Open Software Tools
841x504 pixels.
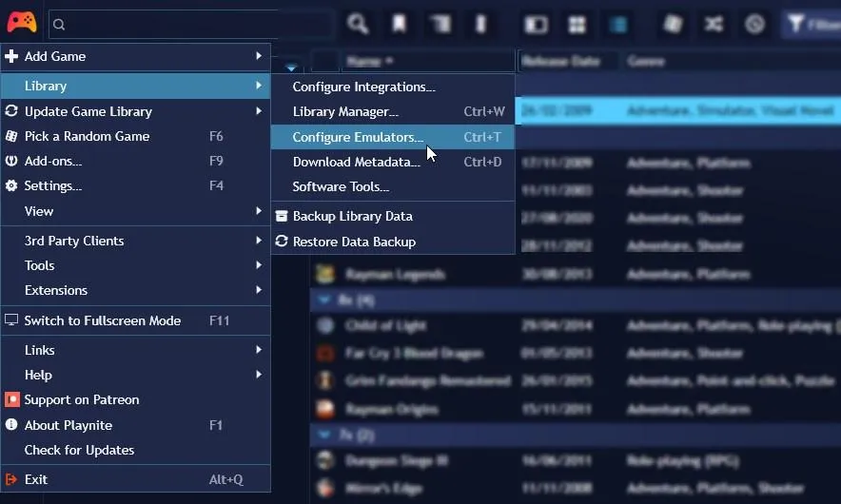393,186
